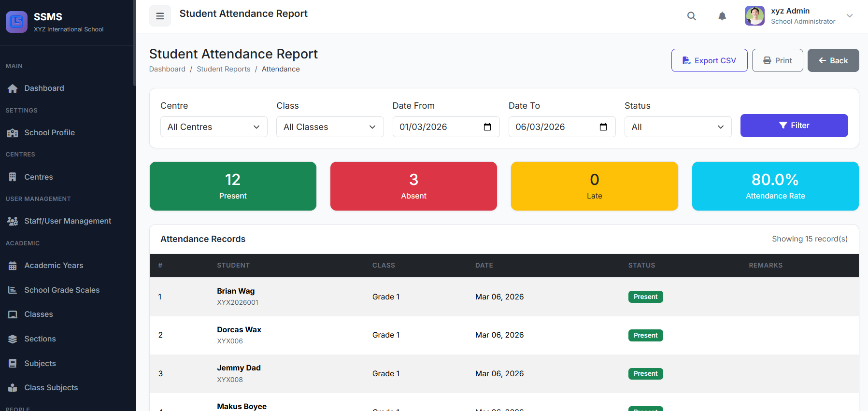The image size is (868, 411).
Task: Open calendar picker in Date From field
Action: pyautogui.click(x=487, y=127)
